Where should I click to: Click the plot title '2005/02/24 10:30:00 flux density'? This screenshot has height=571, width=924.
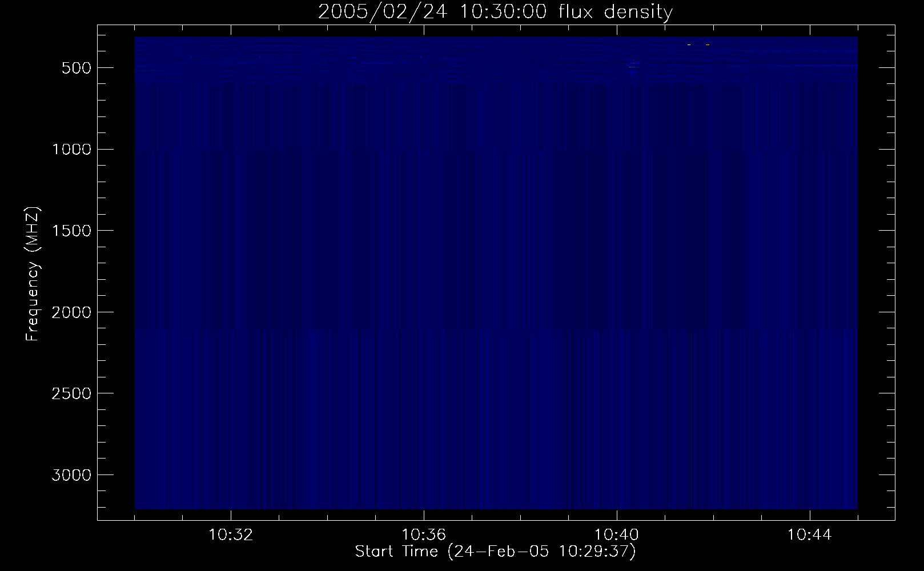[495, 12]
